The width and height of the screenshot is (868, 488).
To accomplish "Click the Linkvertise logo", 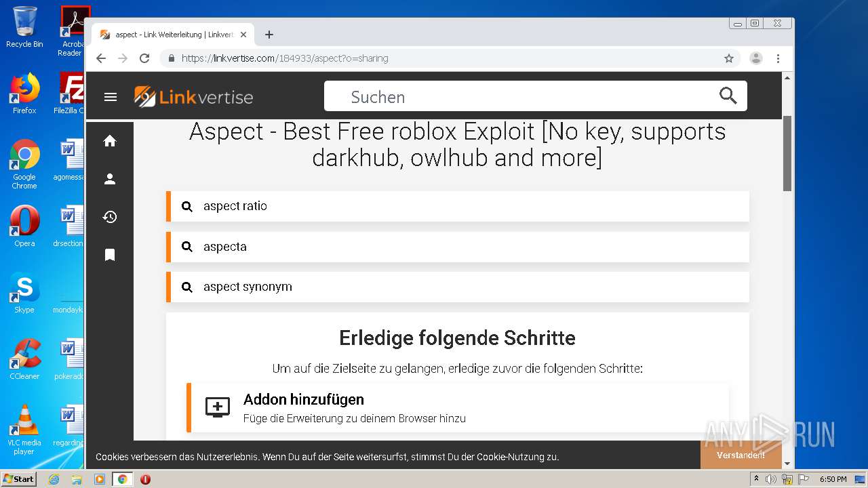I will (193, 97).
